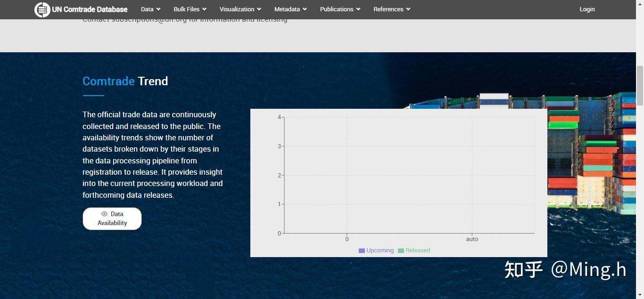Expand the Data menu chevron

point(158,9)
